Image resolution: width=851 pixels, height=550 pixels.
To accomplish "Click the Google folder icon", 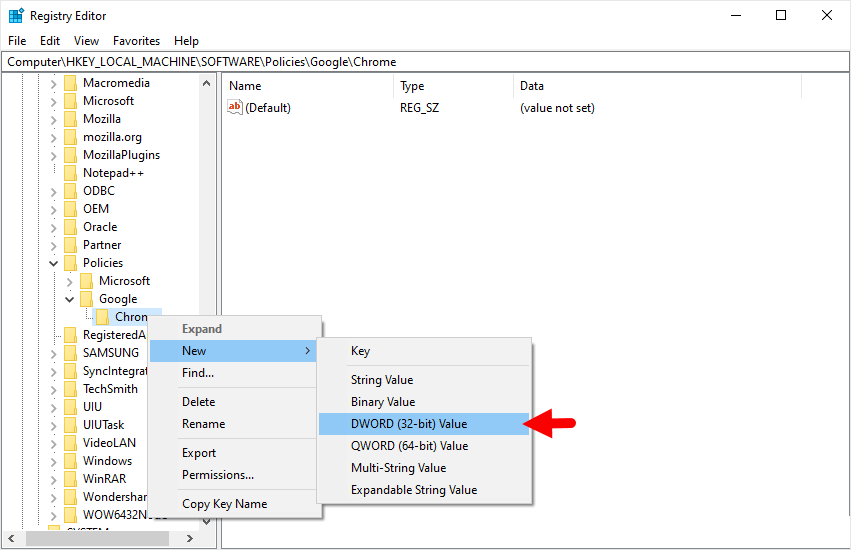I will tap(86, 299).
